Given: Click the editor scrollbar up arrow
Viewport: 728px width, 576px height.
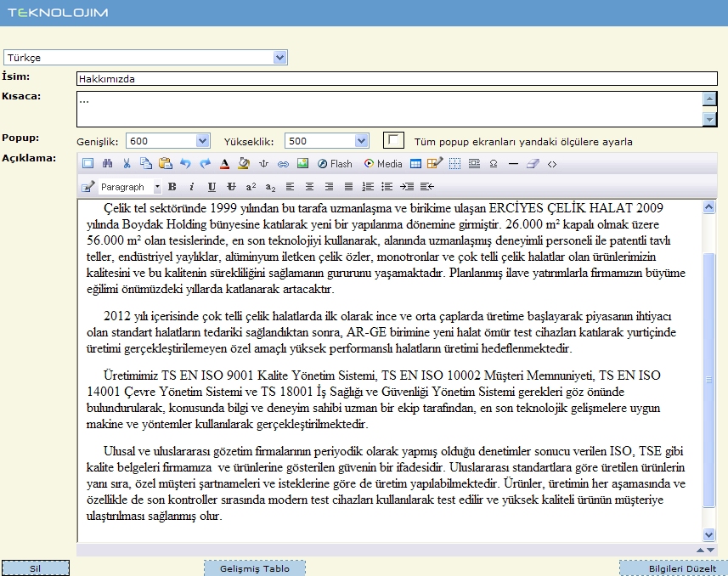Looking at the screenshot, I should pos(709,207).
